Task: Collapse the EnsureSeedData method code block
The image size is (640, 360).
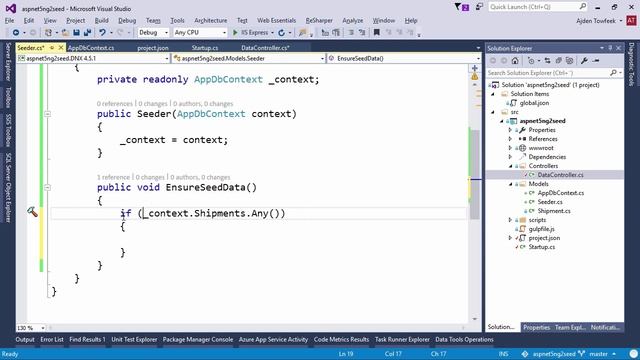Action: 47,187
